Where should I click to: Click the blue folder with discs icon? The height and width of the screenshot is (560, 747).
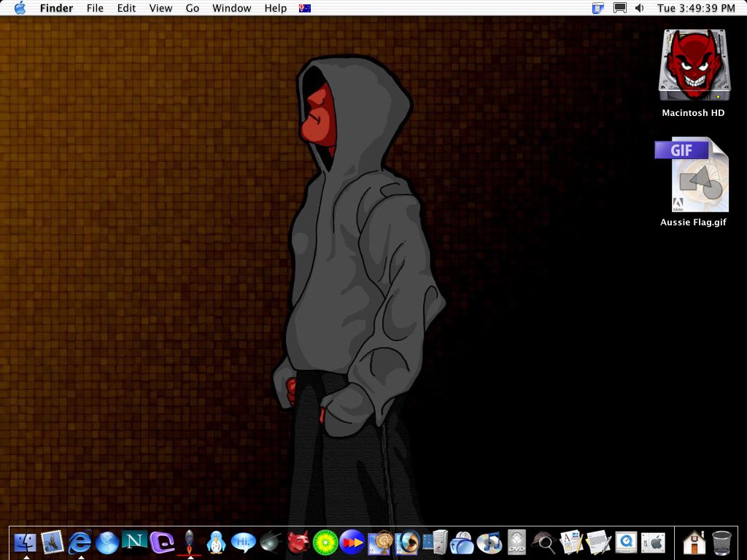pos(462,542)
